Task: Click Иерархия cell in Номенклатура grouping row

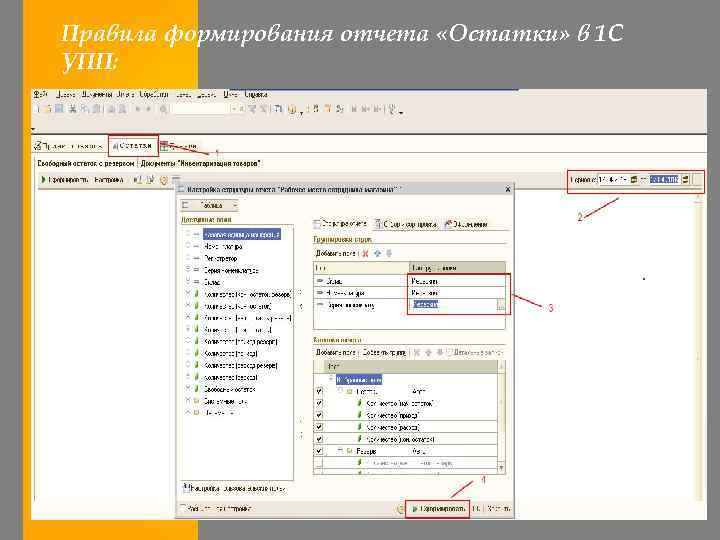Action: coord(456,292)
